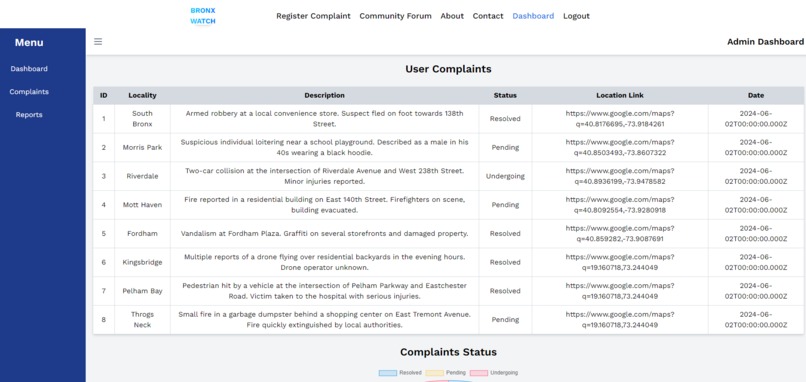Open Dashboard in the sidebar menu
Image resolution: width=806 pixels, height=382 pixels.
pyautogui.click(x=29, y=68)
